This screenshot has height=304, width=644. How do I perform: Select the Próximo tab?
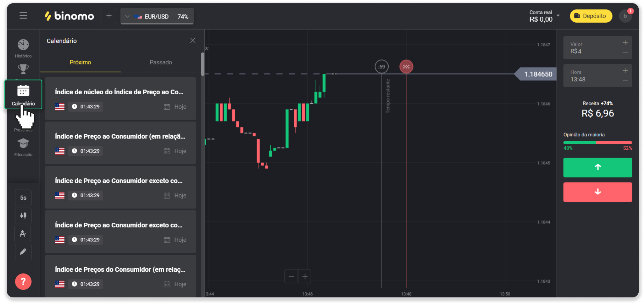[80, 62]
